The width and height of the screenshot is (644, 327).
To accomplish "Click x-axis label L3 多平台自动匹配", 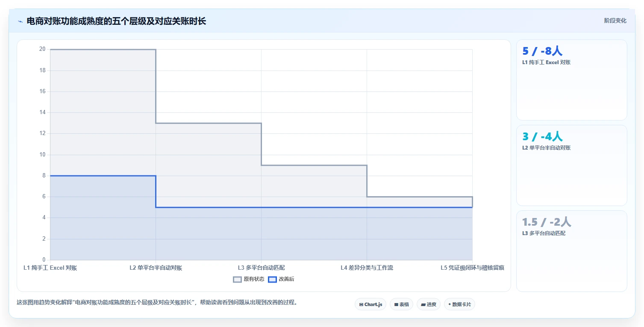I will pyautogui.click(x=261, y=268).
